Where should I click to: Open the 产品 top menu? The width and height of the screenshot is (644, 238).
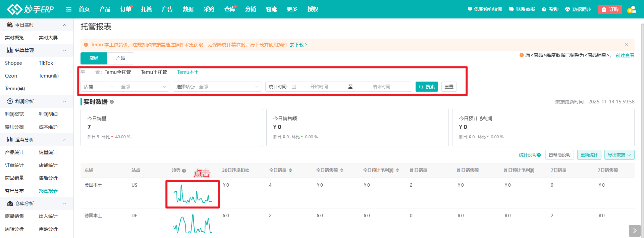(x=105, y=9)
